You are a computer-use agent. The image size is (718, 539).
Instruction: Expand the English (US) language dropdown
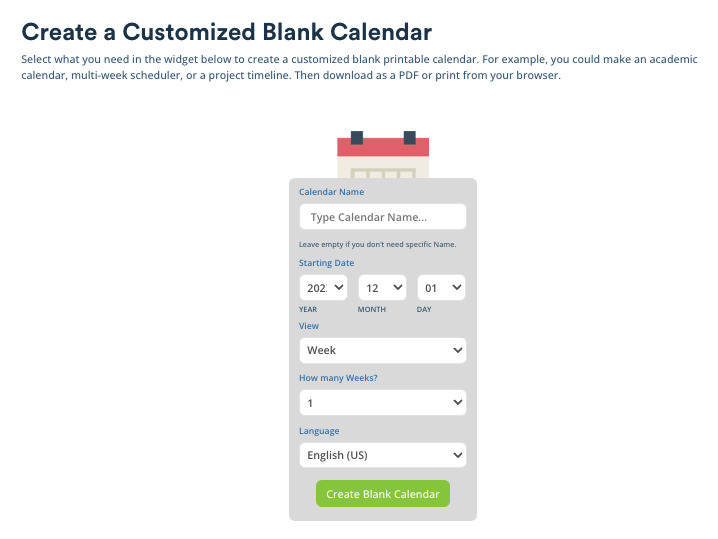382,455
